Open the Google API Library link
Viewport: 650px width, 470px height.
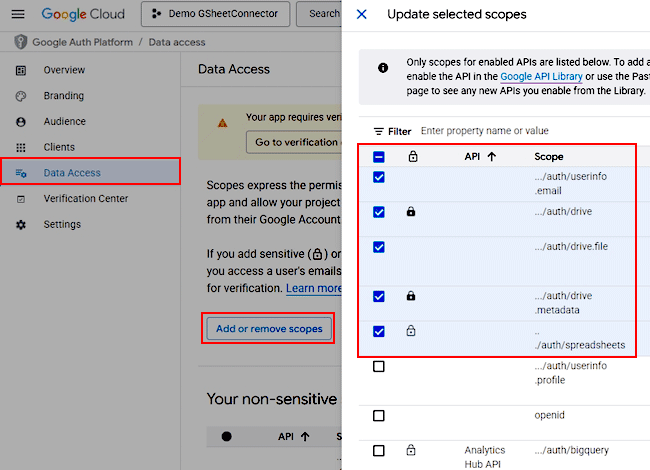(541, 76)
